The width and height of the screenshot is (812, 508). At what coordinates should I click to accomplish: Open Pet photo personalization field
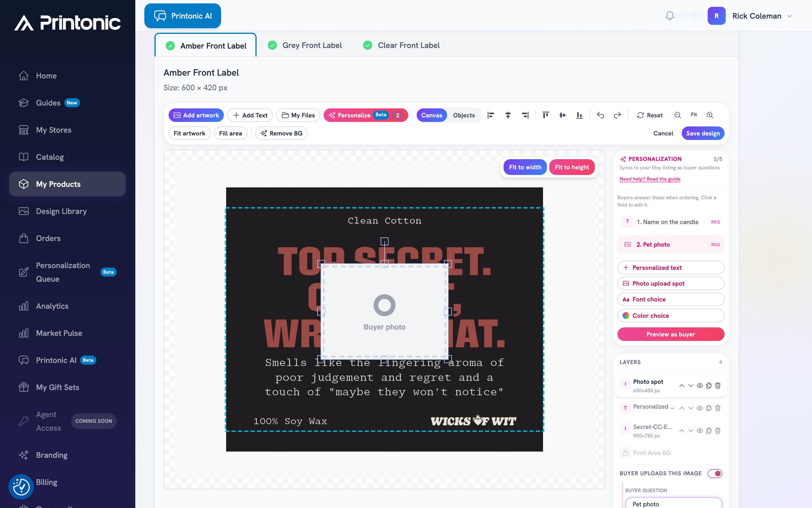(x=671, y=245)
